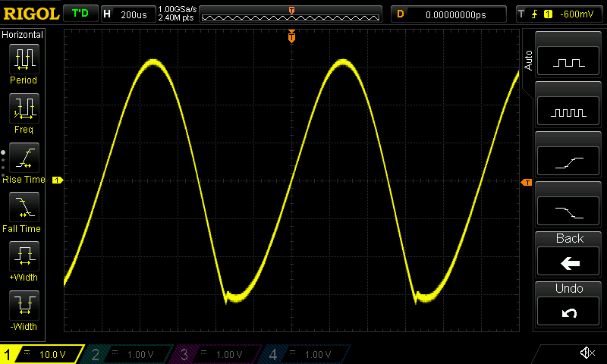Image resolution: width=607 pixels, height=364 pixels.
Task: Click the 2.40M pts memory depth readout
Action: pyautogui.click(x=176, y=17)
